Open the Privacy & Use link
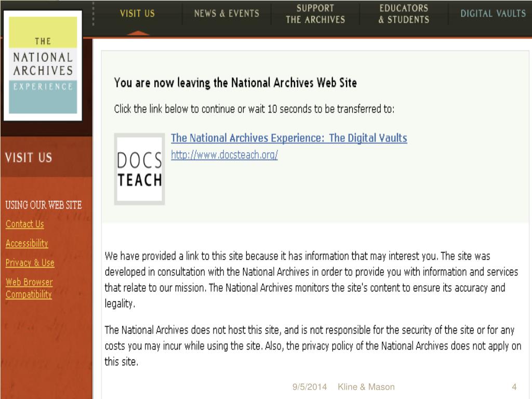The width and height of the screenshot is (532, 399). click(30, 262)
